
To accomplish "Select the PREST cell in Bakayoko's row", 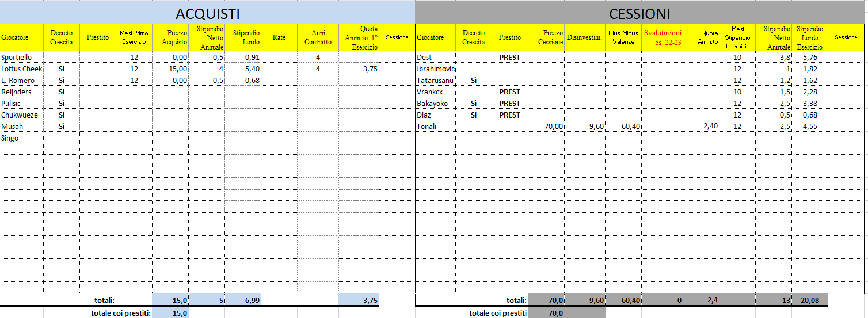I will 510,104.
